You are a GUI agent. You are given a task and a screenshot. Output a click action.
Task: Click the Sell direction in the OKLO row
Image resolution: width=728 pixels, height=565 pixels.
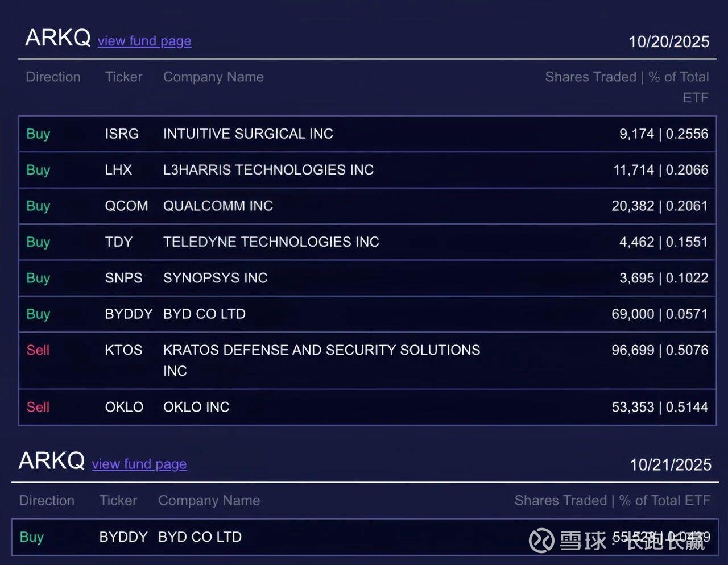tap(38, 407)
